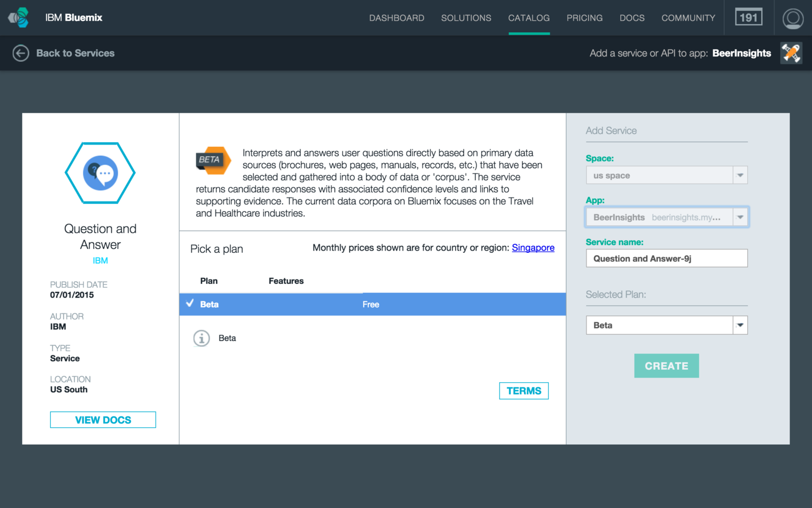Screen dimensions: 812x508
Task: Click the Question and Answer title
Action: point(100,237)
